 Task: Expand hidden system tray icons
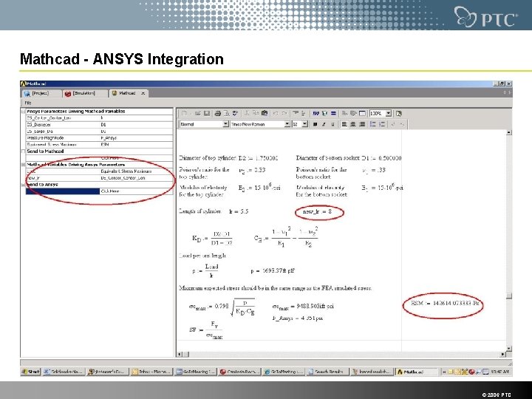click(444, 372)
